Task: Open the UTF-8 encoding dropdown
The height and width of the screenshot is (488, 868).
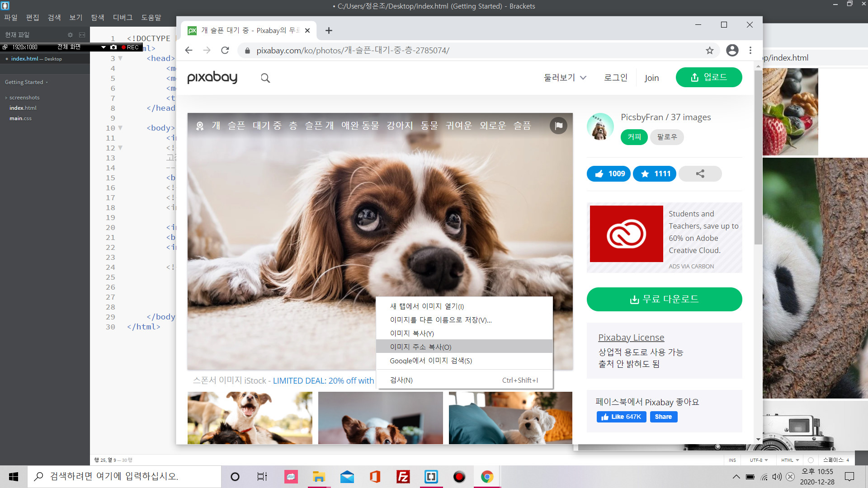Action: click(759, 460)
